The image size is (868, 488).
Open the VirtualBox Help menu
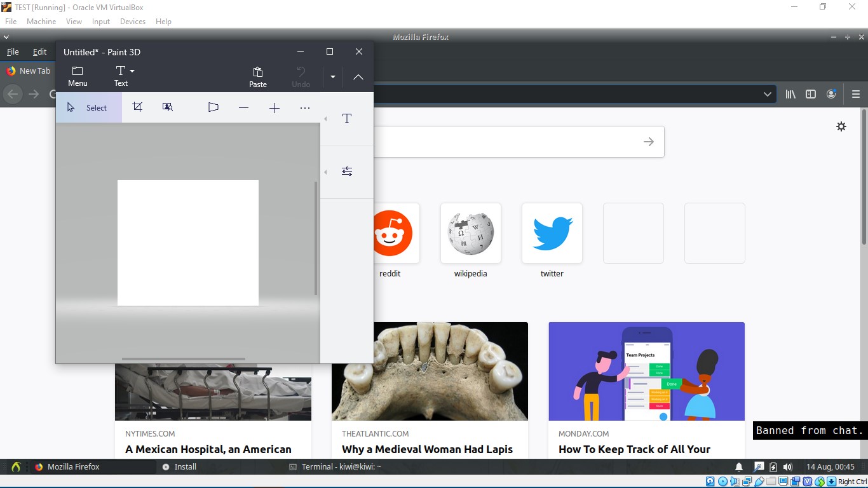(x=163, y=22)
